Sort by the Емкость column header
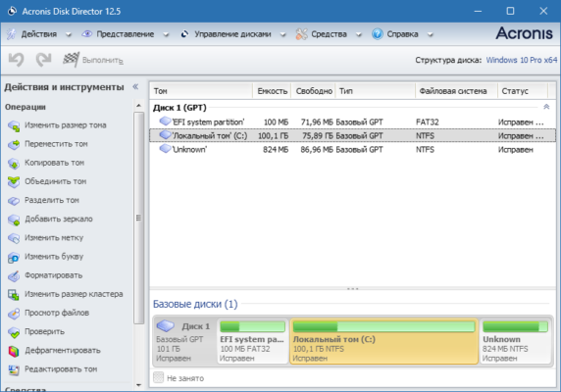 coord(273,91)
